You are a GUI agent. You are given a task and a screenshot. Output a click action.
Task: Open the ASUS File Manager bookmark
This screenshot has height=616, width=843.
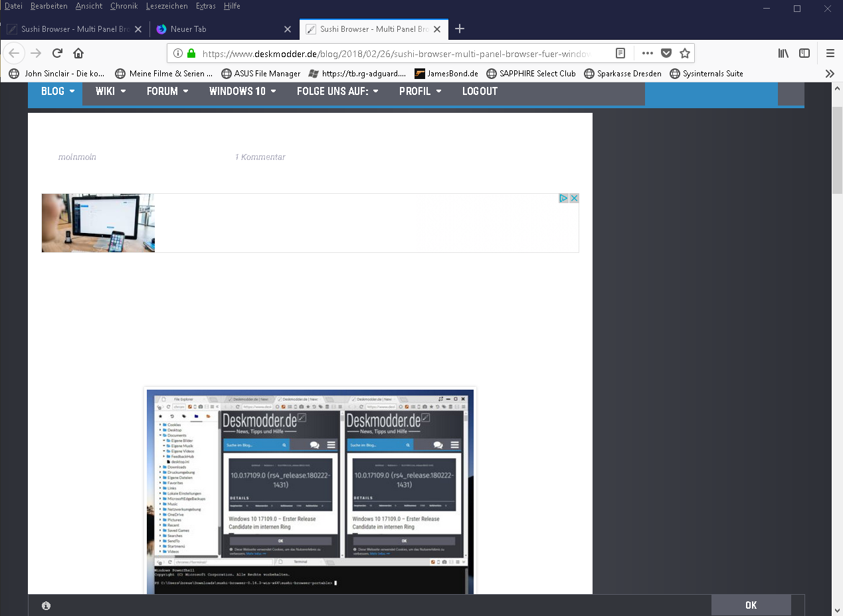(260, 74)
